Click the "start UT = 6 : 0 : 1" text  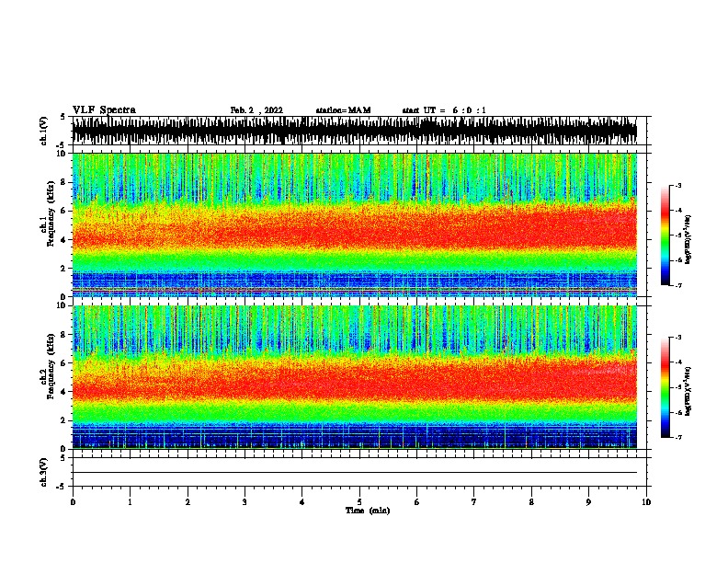coord(444,110)
